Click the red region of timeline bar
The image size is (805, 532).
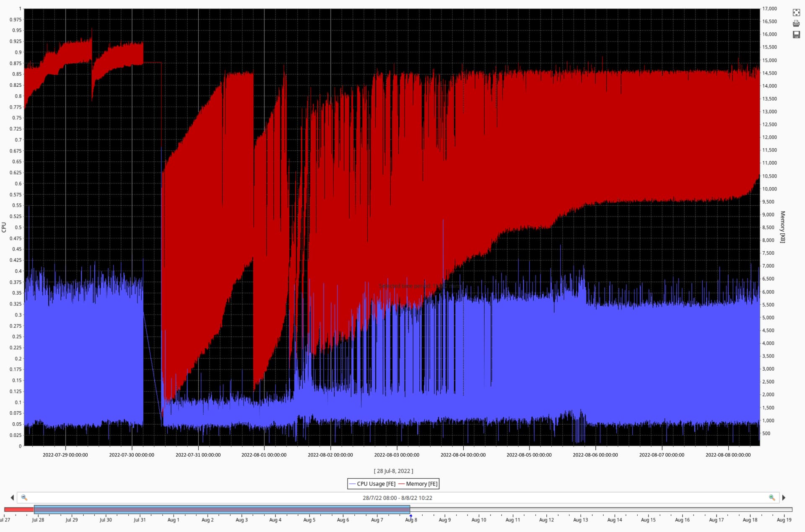(x=19, y=509)
